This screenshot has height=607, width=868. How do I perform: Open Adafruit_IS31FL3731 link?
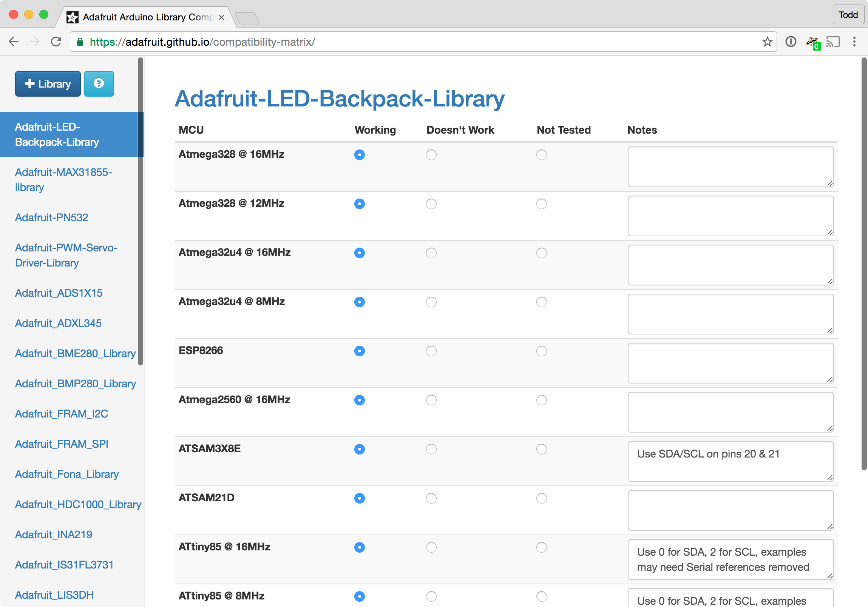[64, 565]
